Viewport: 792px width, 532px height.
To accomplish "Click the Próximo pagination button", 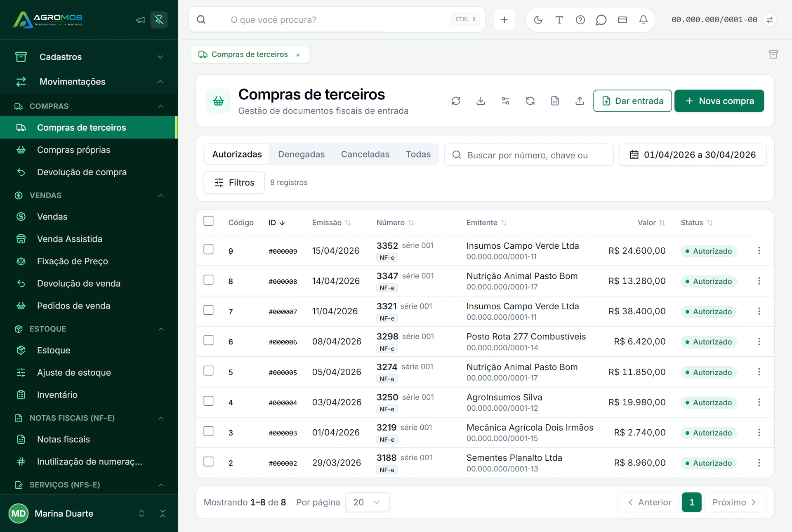I will [x=735, y=502].
